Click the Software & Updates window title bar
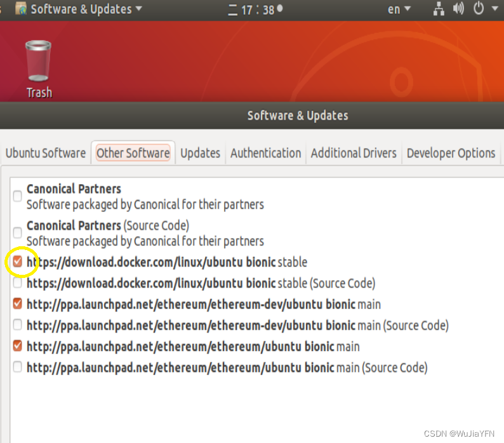This screenshot has width=504, height=443. pyautogui.click(x=252, y=116)
